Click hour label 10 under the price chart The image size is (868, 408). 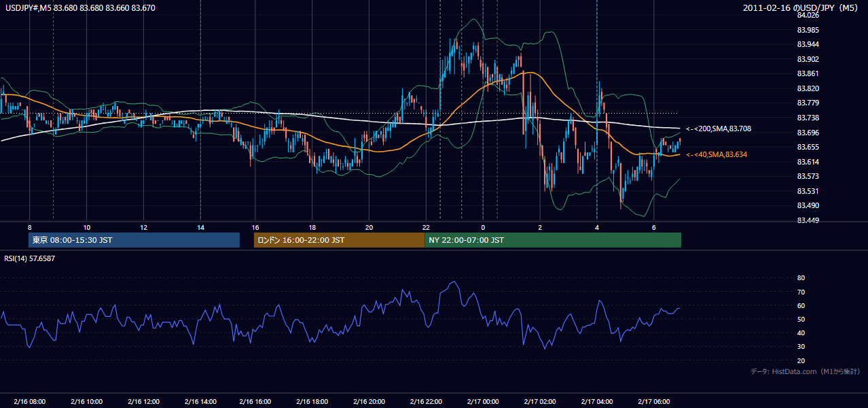click(86, 227)
